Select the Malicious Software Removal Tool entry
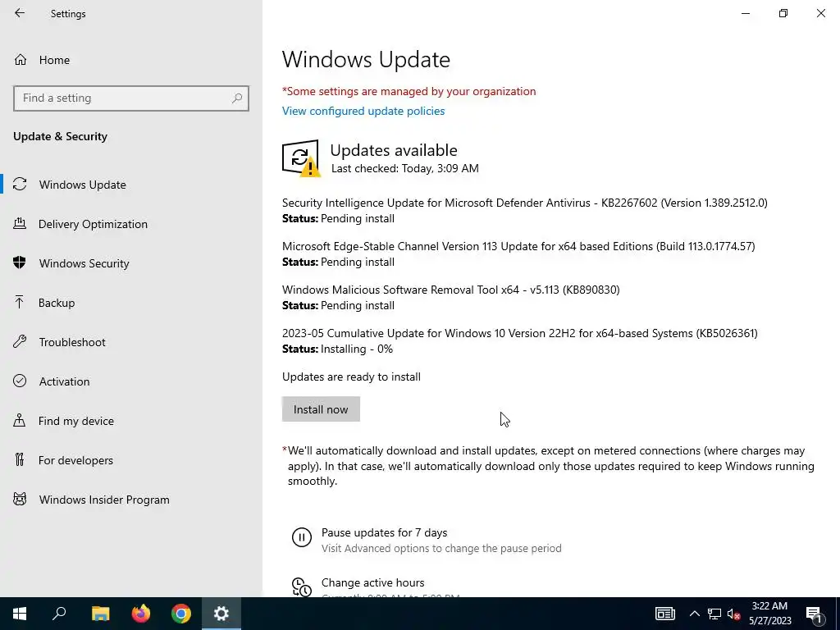840x630 pixels. [450, 290]
